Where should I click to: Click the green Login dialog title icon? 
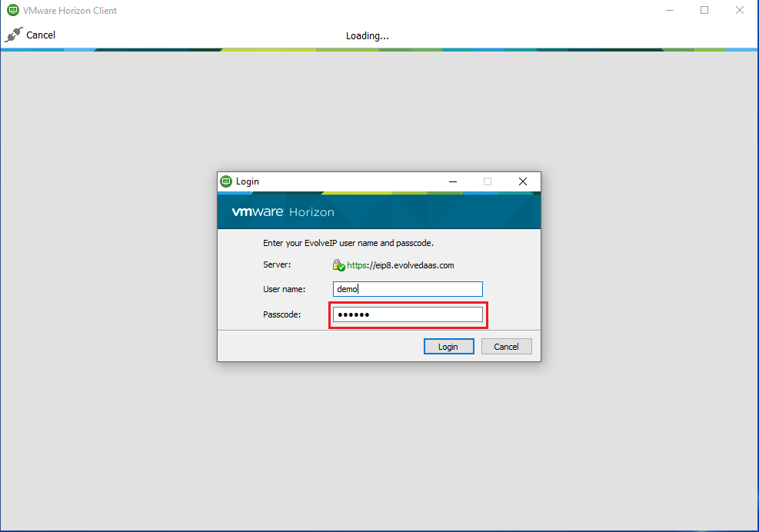point(226,181)
